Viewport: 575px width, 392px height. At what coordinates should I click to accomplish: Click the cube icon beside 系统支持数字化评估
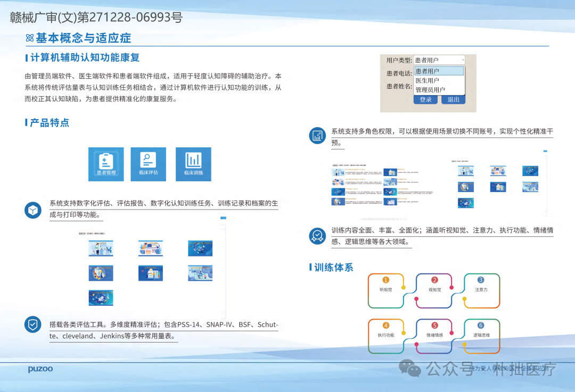point(33,210)
